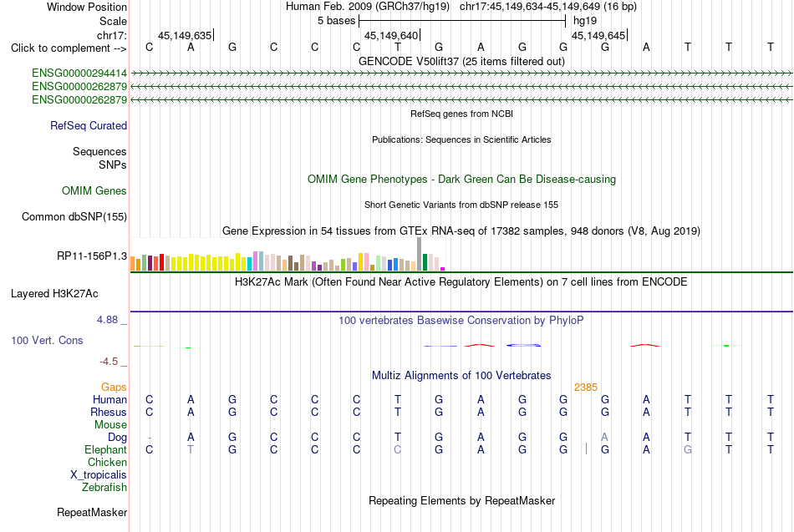794x532 pixels.
Task: Click the Human species row label
Action: click(x=109, y=399)
